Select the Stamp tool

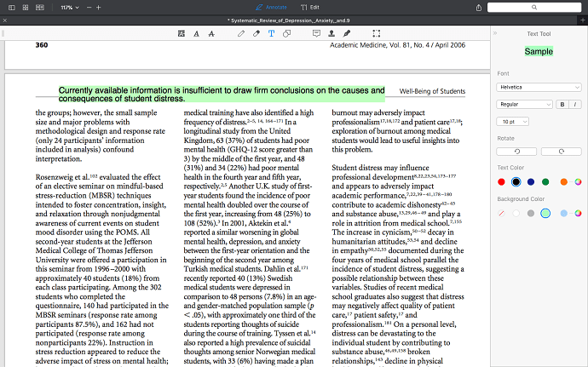pos(331,34)
